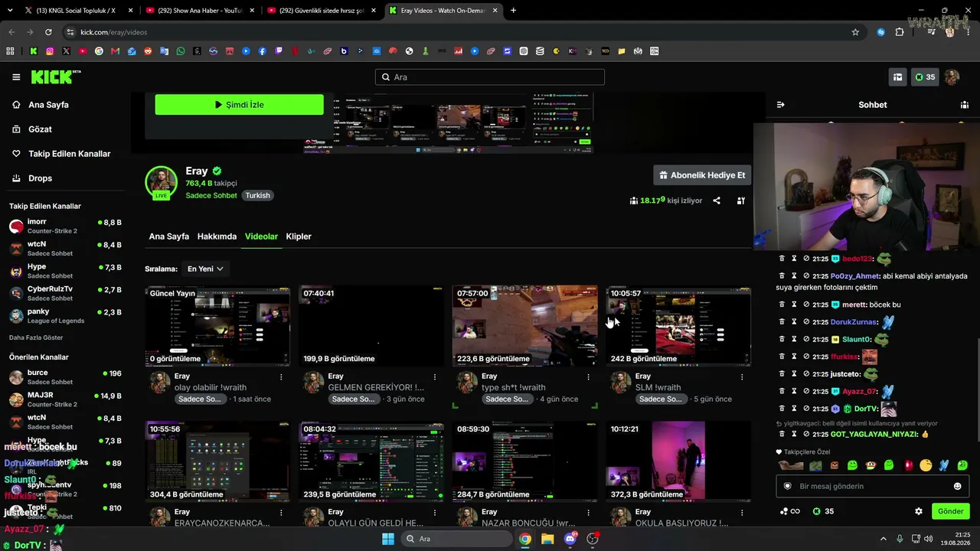
Task: Open File Explorer from the taskbar
Action: pos(547,539)
